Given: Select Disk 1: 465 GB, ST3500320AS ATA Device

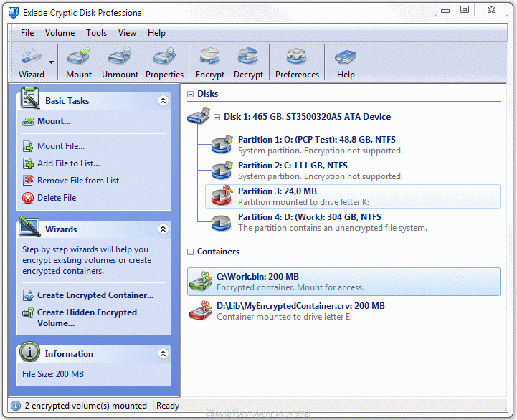Looking at the screenshot, I should (308, 117).
